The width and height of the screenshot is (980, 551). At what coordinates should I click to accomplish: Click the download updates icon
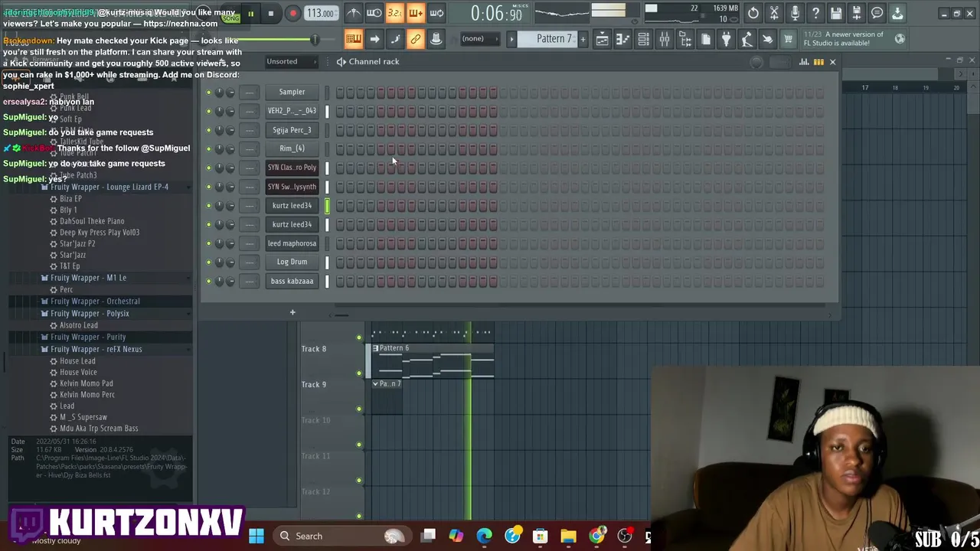coord(898,13)
